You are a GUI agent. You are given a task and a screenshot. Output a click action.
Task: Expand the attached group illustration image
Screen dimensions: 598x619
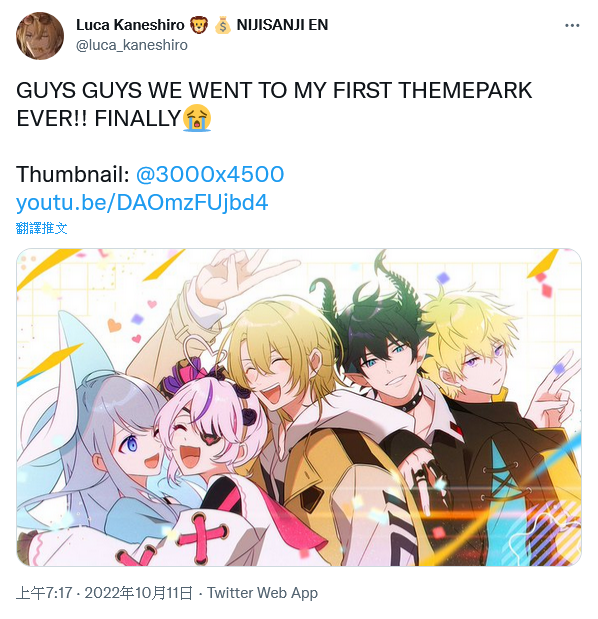(299, 407)
